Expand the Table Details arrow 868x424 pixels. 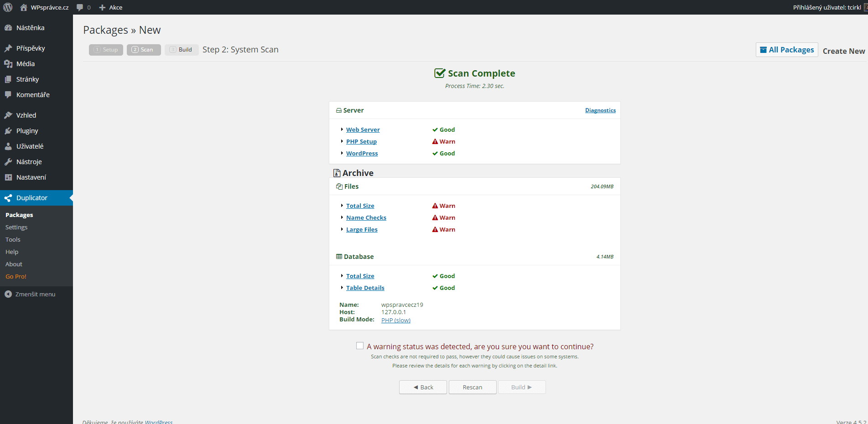[x=342, y=288]
